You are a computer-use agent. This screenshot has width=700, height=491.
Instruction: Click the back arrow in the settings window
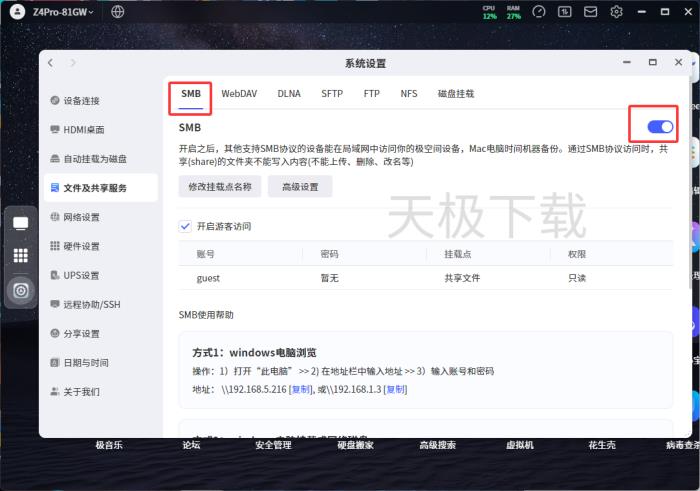52,63
